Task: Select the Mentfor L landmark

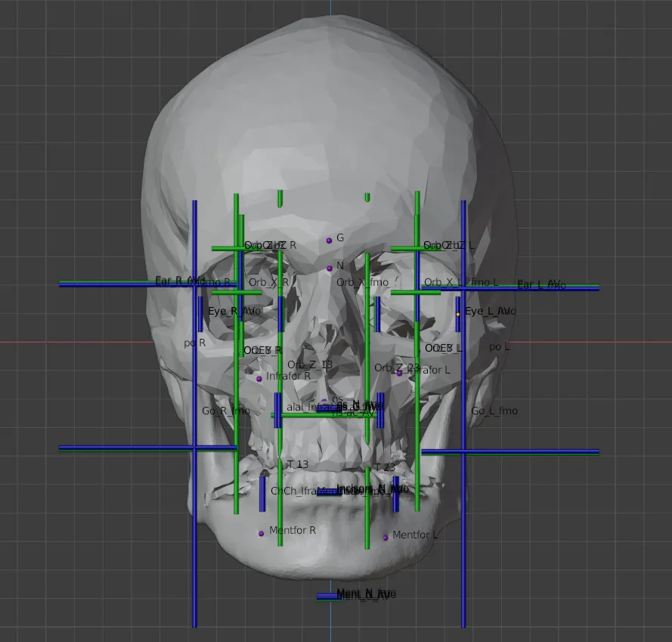Action: point(386,536)
